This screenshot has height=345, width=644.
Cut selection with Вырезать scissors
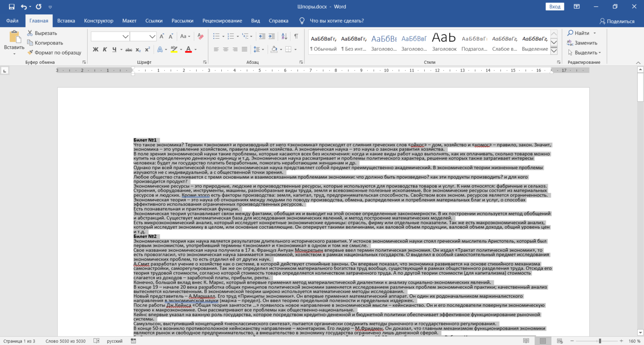(42, 33)
